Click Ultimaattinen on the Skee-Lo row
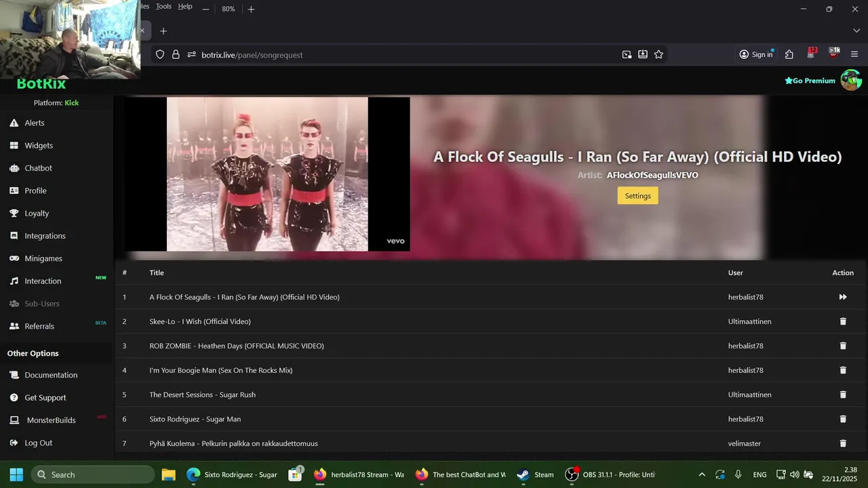Screen dimensions: 868x488 click(x=750, y=321)
